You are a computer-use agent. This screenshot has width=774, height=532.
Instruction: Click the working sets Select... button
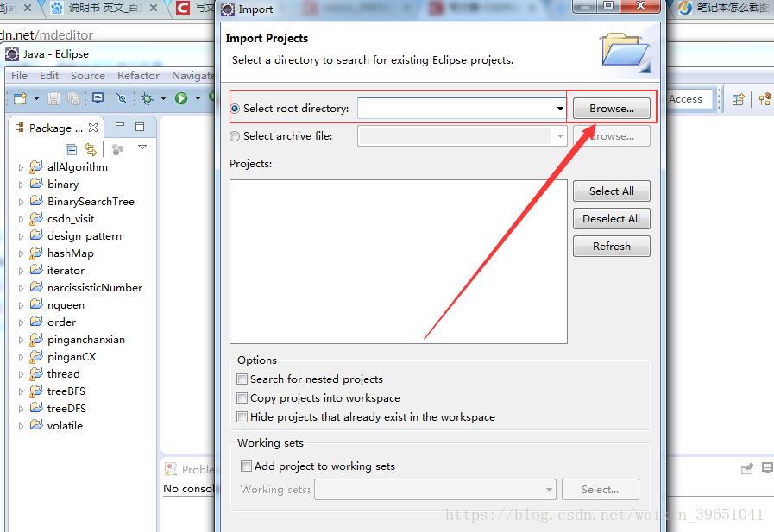(601, 490)
